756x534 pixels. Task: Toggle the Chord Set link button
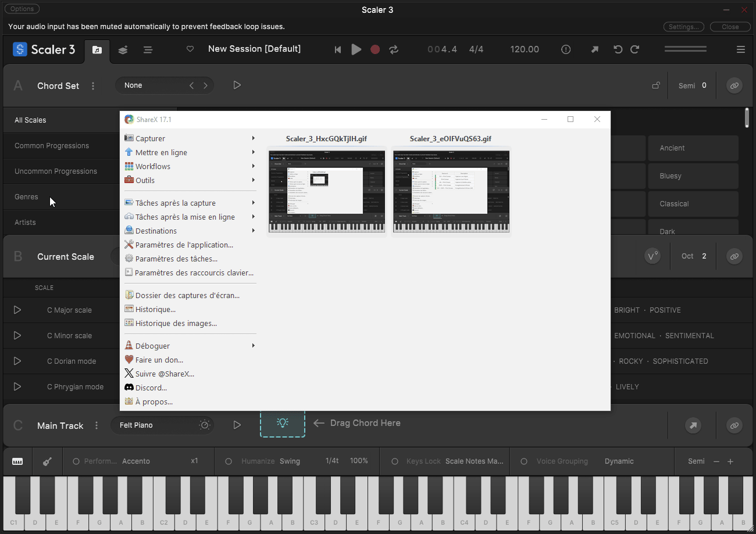pyautogui.click(x=734, y=85)
